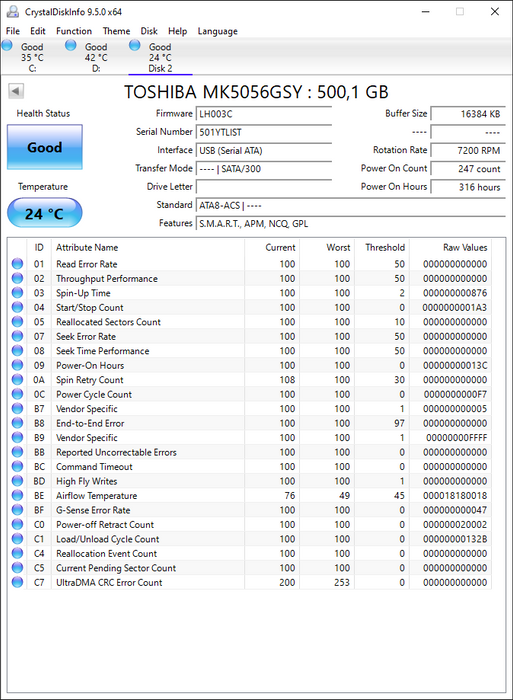This screenshot has height=700, width=513.
Task: Click the Firmware field LH003C
Action: tap(263, 114)
